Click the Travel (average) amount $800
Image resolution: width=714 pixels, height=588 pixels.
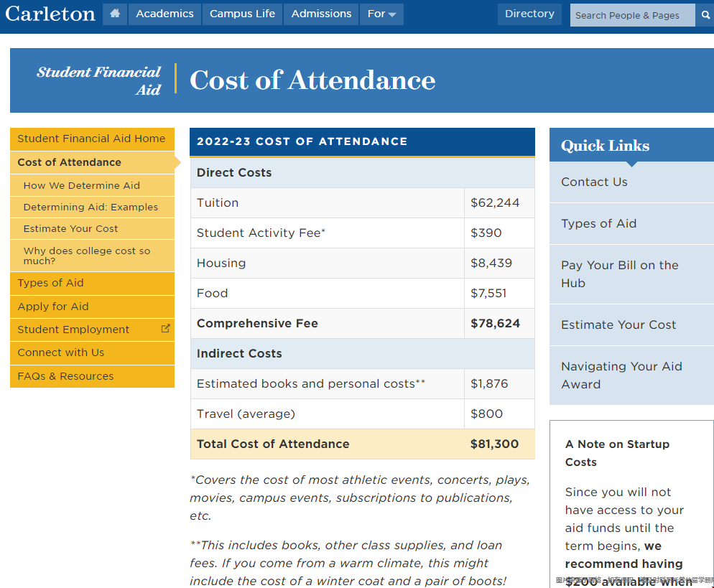[x=486, y=414]
